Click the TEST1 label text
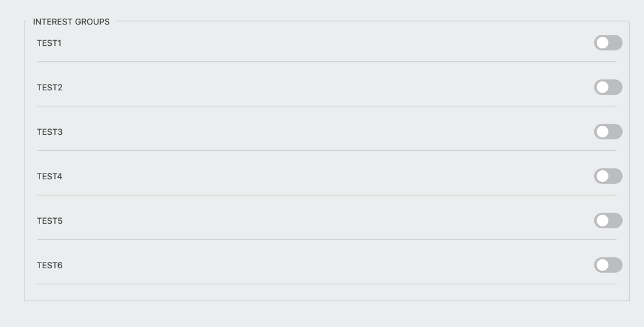This screenshot has width=644, height=327. tap(49, 43)
